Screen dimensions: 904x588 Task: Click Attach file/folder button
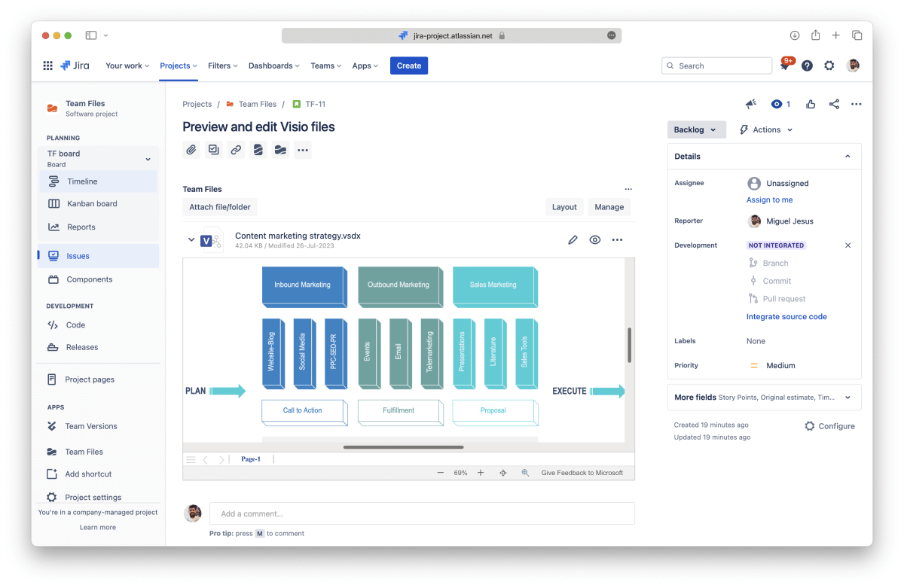(220, 207)
